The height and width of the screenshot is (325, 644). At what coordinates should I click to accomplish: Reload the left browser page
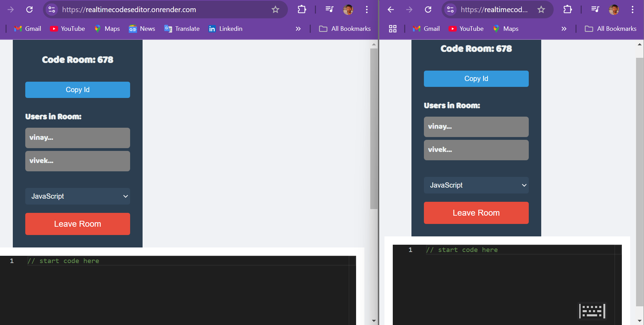[x=29, y=9]
